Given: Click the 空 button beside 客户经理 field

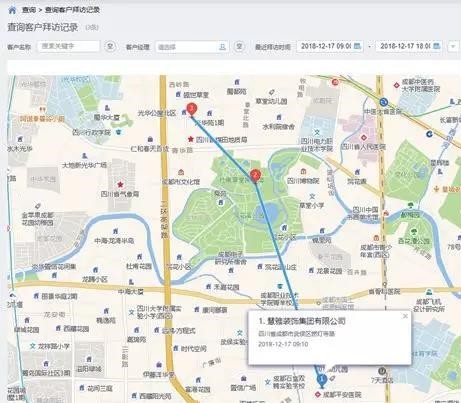Looking at the screenshot, I should (239, 46).
